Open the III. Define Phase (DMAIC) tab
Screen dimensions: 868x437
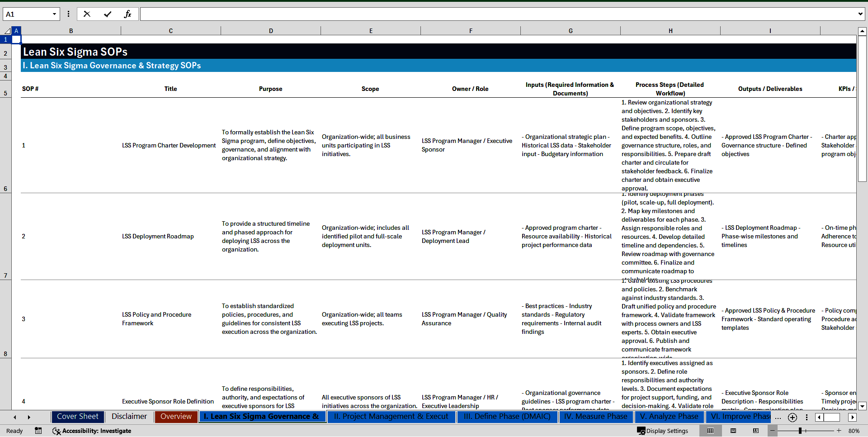(x=507, y=417)
